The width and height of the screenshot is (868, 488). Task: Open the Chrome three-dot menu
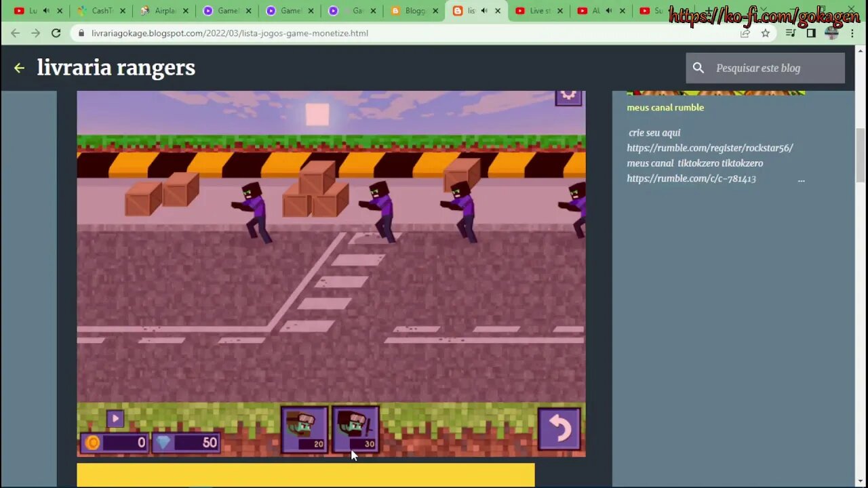click(x=852, y=33)
